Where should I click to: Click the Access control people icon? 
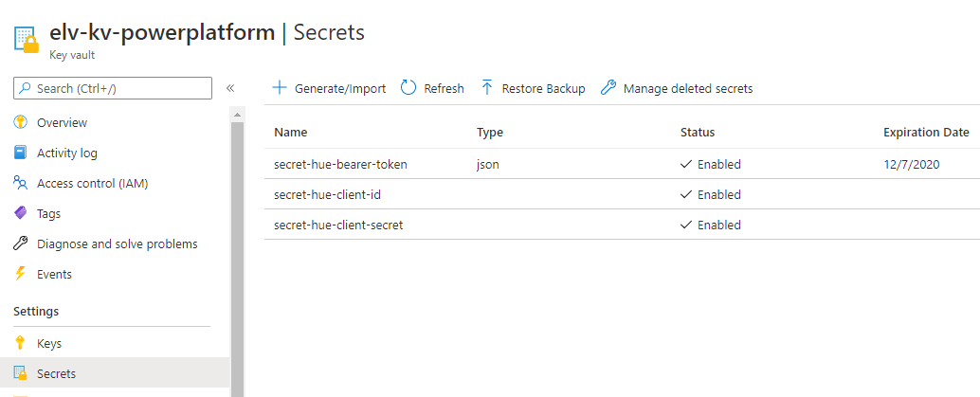pos(21,183)
